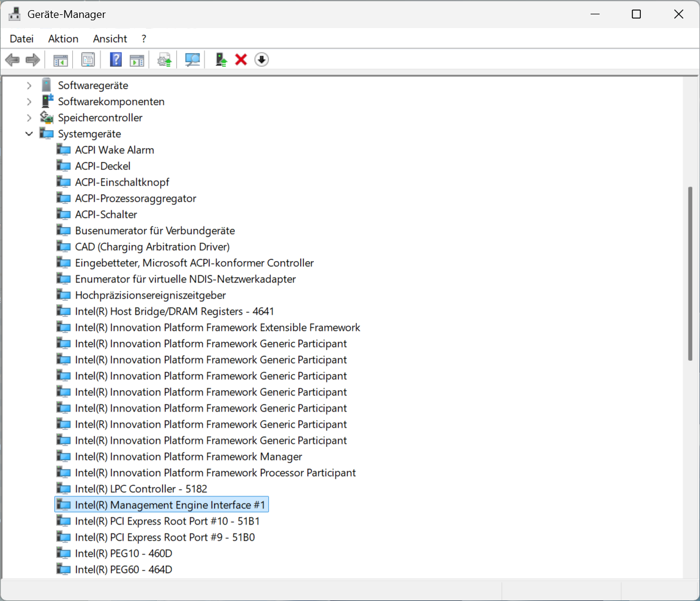Select Intel(R) PCI Express Root Port #10 - 51B1
The width and height of the screenshot is (700, 601).
click(167, 521)
